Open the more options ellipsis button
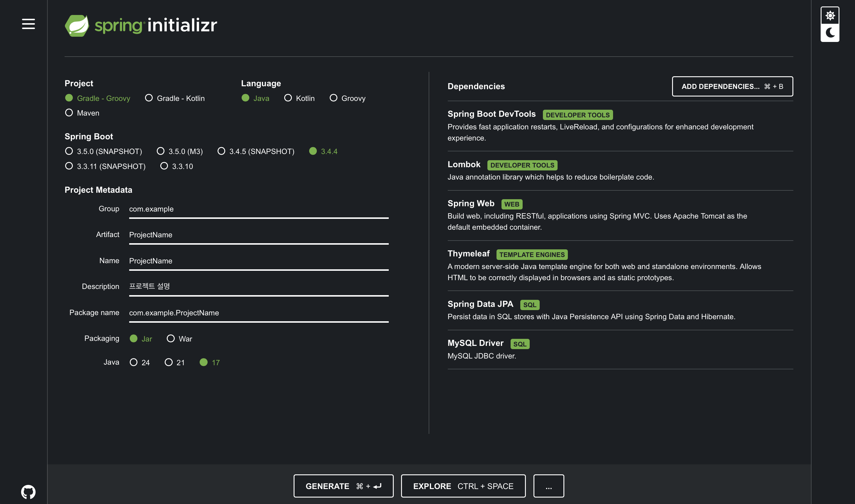 point(548,486)
